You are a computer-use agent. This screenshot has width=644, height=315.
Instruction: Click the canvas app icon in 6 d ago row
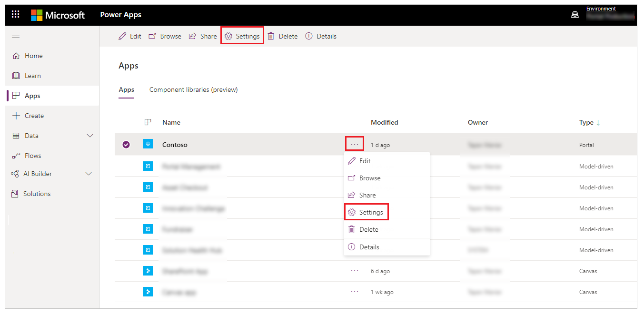click(148, 271)
